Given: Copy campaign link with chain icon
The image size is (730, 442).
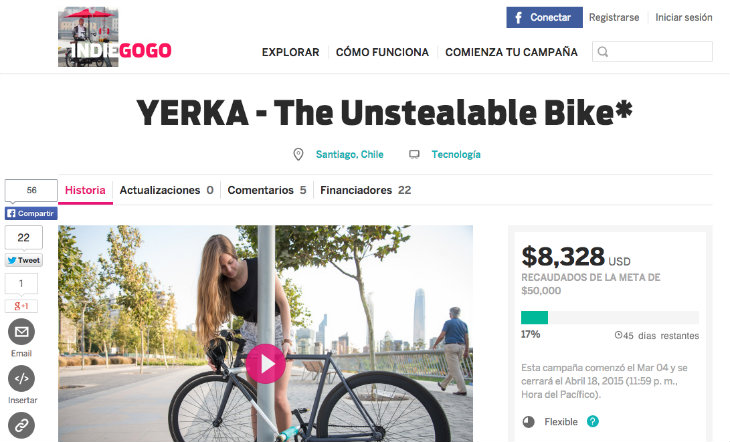Looking at the screenshot, I should 21,425.
